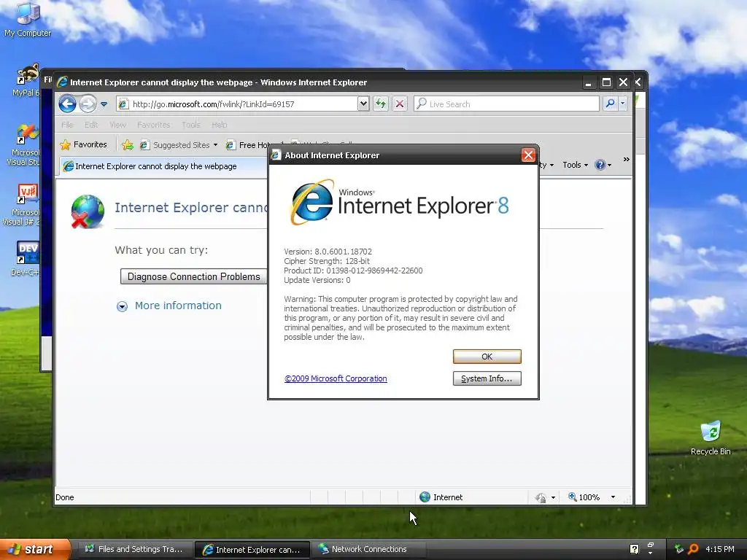
Task: Click the Refresh page icon
Action: 380,104
